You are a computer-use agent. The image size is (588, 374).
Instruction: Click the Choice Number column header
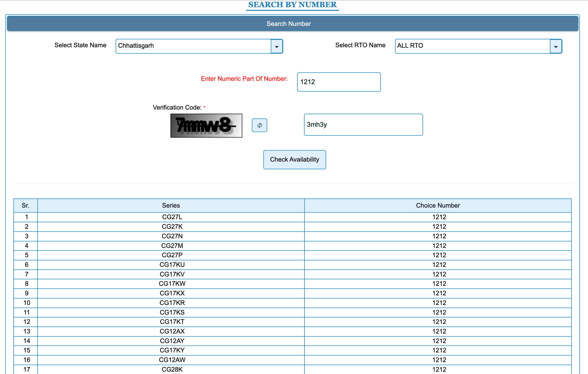(x=438, y=205)
